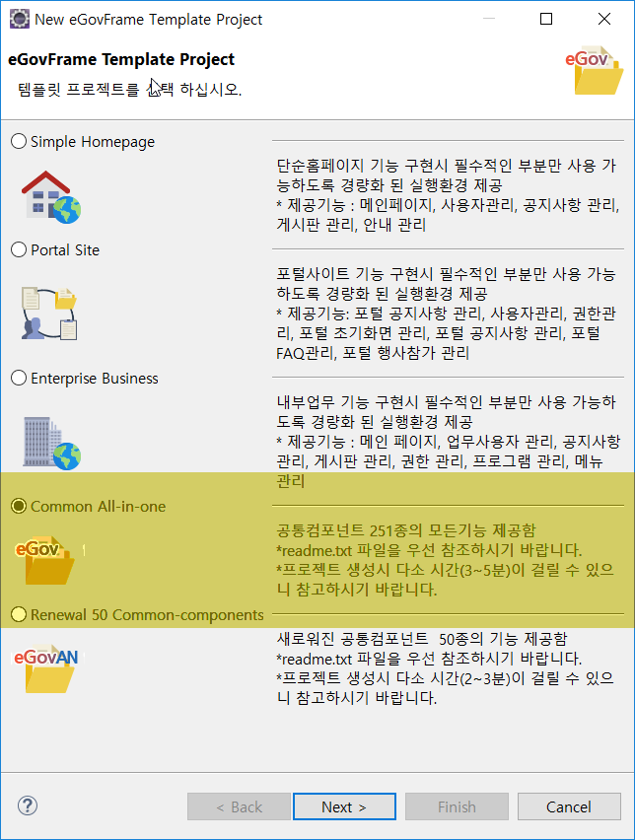Click the Simple Homepage house icon
Image resolution: width=635 pixels, height=840 pixels.
pyautogui.click(x=51, y=197)
